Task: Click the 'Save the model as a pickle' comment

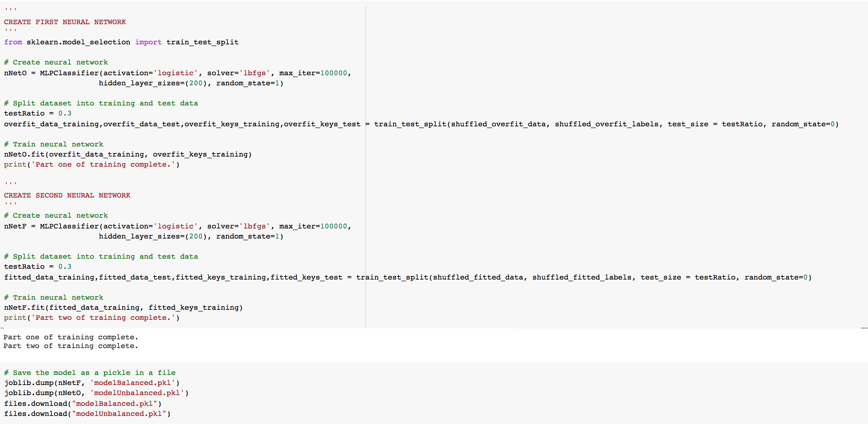Action: click(89, 373)
